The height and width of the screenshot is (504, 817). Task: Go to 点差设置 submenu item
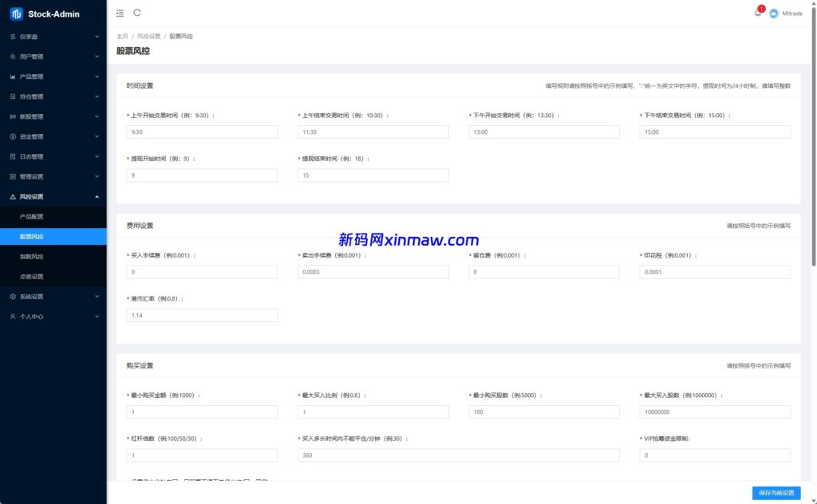click(x=32, y=277)
